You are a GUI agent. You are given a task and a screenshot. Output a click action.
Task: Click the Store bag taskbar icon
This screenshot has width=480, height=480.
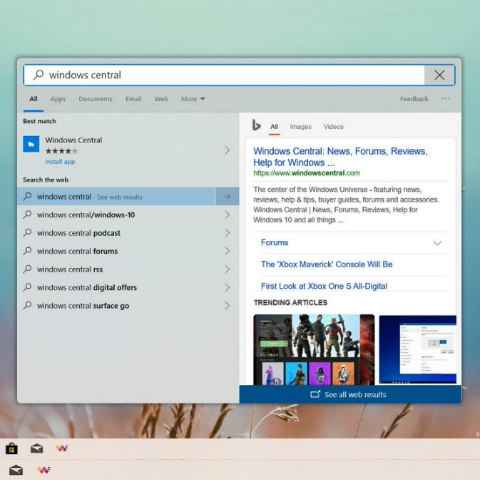tap(12, 448)
